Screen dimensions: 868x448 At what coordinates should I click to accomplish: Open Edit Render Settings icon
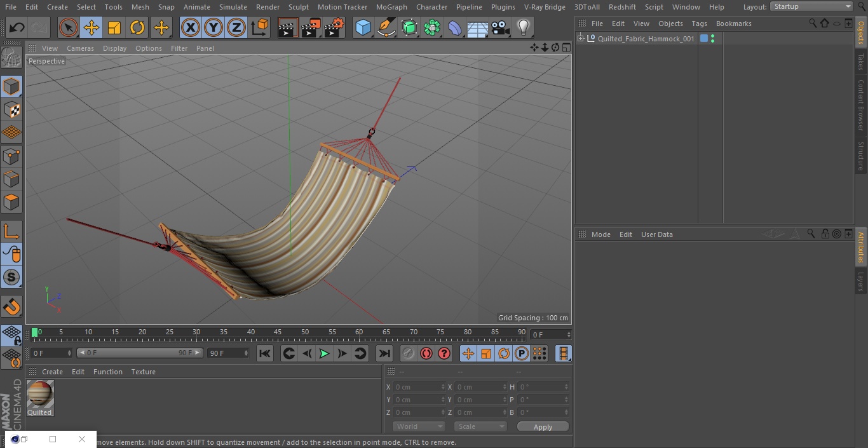334,27
